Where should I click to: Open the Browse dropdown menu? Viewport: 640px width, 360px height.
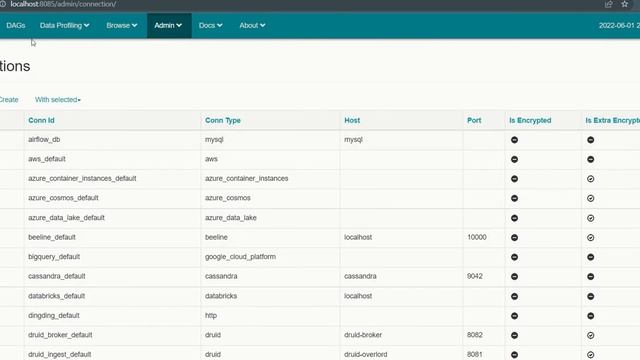[122, 25]
